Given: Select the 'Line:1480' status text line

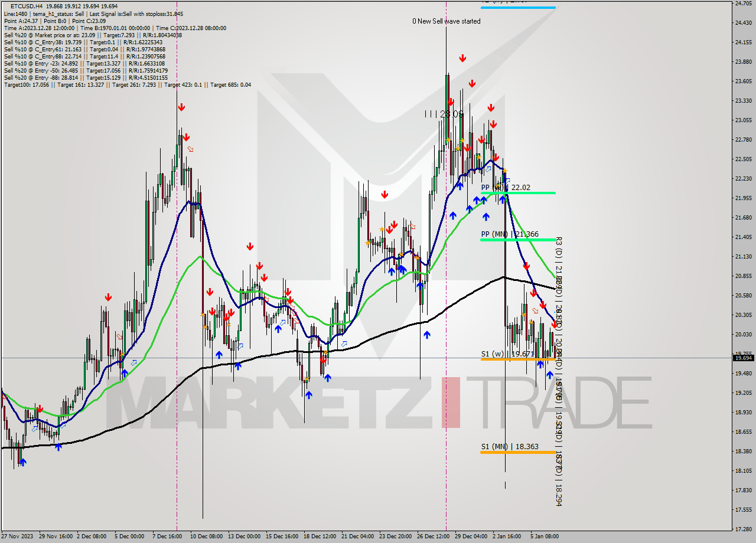Looking at the screenshot, I should pos(93,14).
